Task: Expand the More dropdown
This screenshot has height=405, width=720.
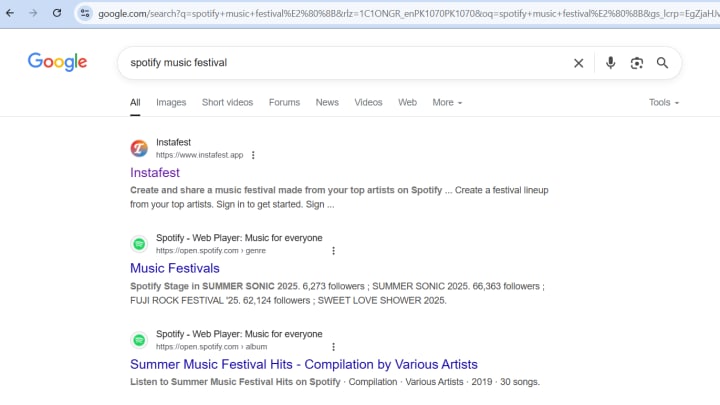Action: coord(447,102)
